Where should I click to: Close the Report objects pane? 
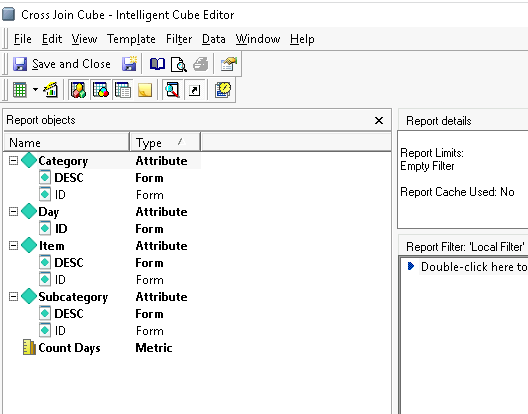(x=379, y=120)
